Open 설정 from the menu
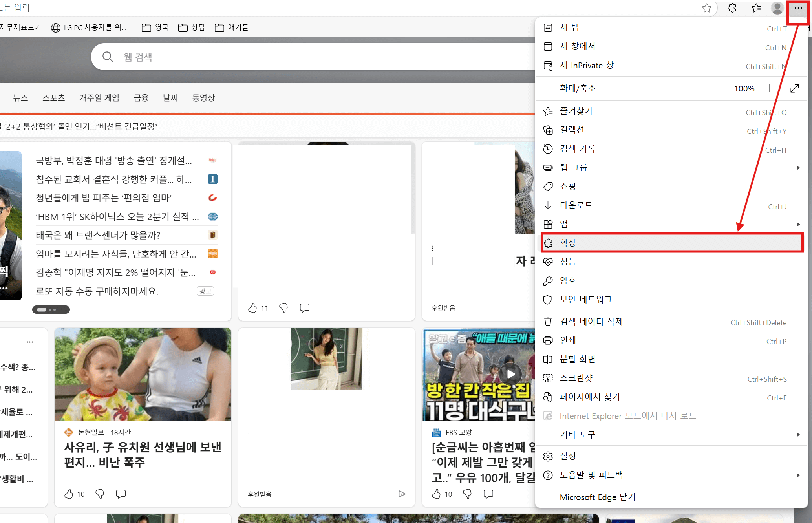 tap(568, 456)
